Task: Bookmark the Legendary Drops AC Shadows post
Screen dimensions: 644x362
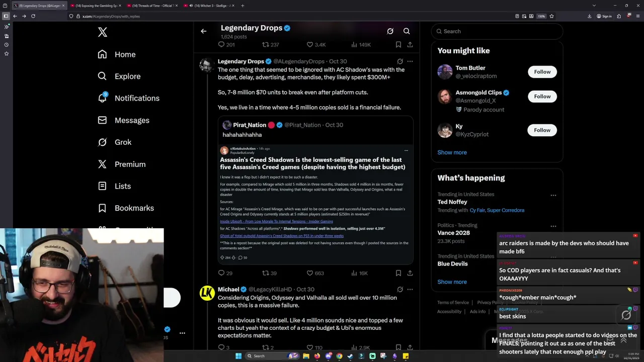Action: pos(398,273)
